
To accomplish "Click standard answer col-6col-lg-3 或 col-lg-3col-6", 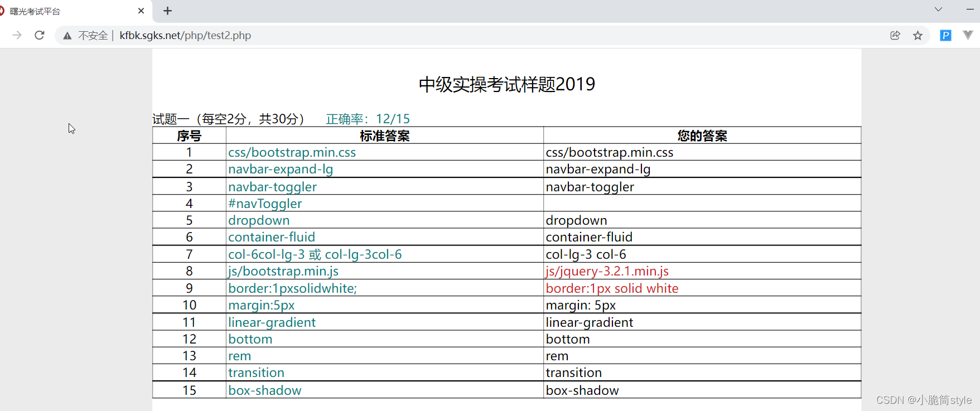I will coord(315,254).
